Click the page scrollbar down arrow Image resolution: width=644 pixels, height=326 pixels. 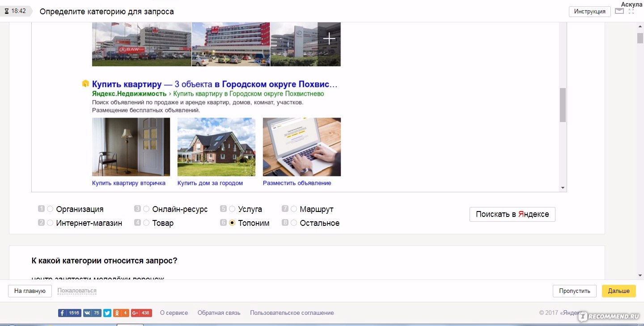(640, 276)
